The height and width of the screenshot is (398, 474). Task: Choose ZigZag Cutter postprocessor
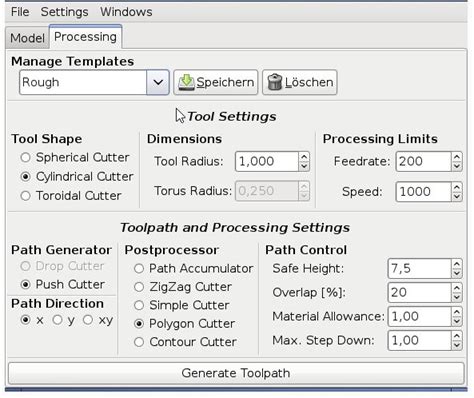coord(183,287)
